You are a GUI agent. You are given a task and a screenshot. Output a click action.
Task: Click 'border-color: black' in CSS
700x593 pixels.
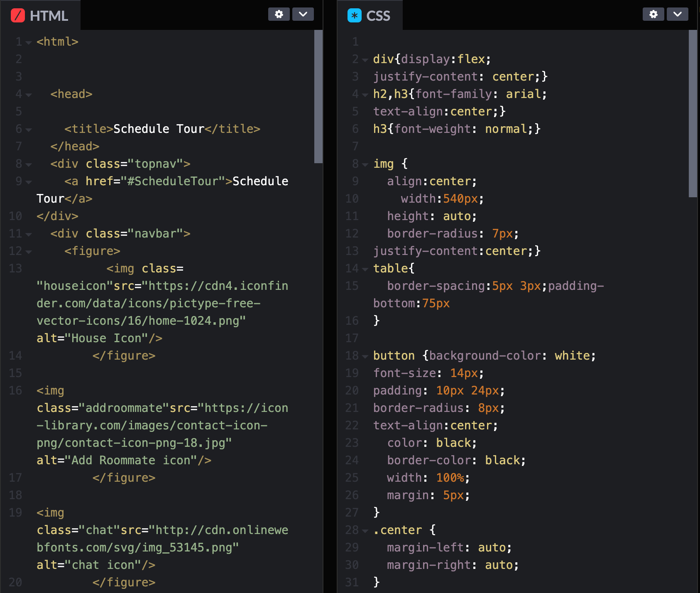click(x=453, y=460)
